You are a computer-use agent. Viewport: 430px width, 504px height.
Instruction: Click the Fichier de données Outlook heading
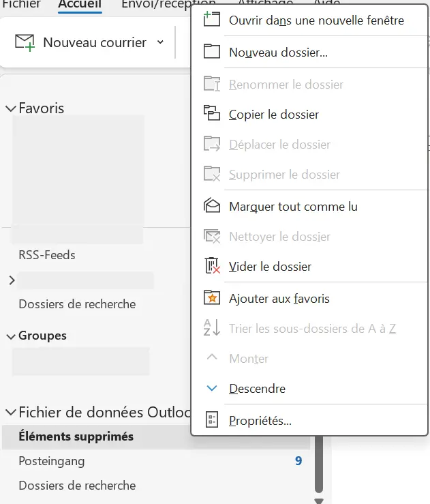(105, 413)
